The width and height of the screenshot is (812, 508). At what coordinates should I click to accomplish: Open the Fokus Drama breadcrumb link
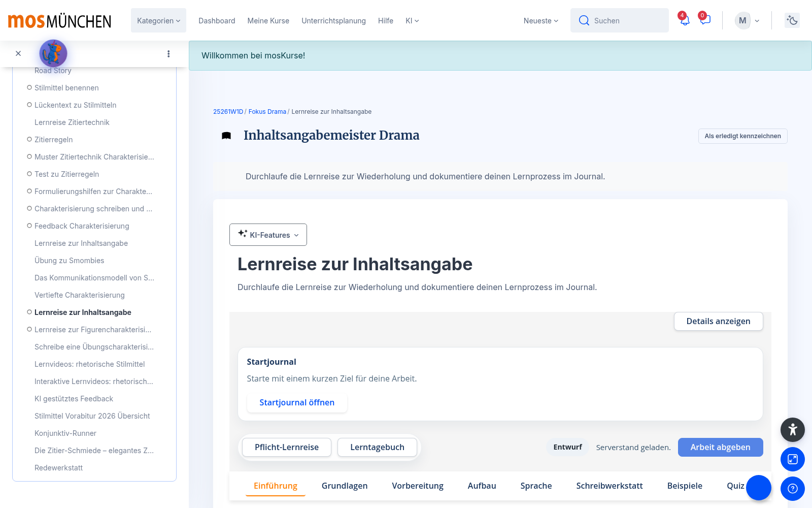pyautogui.click(x=267, y=112)
